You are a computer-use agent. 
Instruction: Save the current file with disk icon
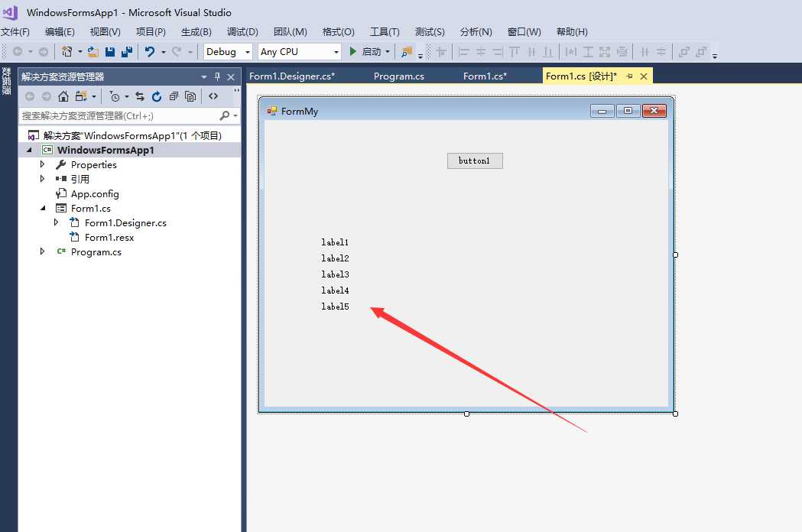tap(110, 52)
